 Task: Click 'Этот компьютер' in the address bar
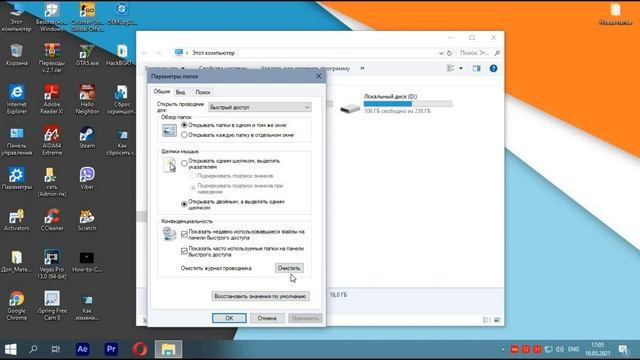213,53
